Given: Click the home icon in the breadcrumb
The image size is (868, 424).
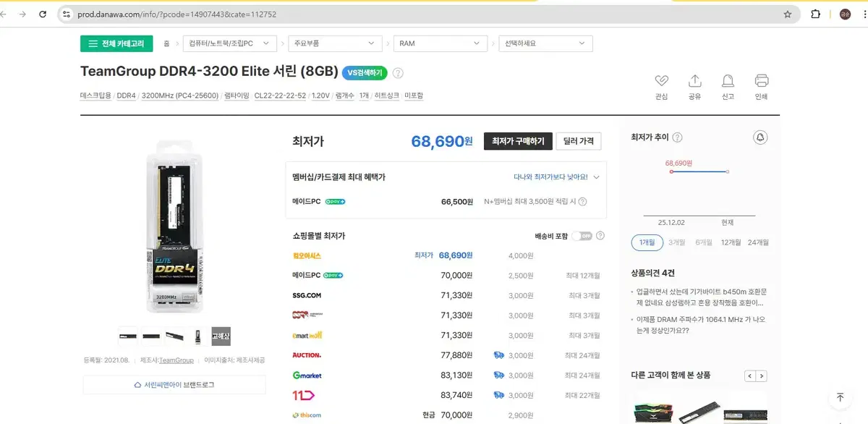Looking at the screenshot, I should click(x=166, y=43).
